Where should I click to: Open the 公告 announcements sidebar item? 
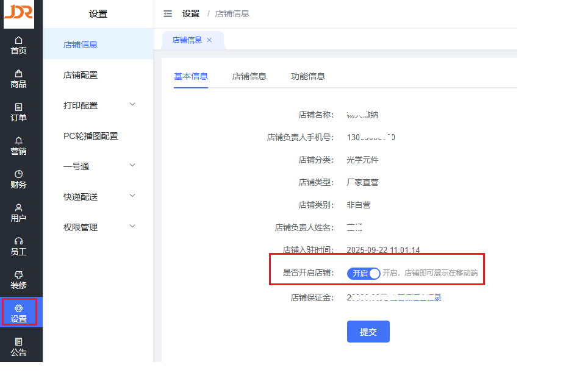tap(18, 347)
